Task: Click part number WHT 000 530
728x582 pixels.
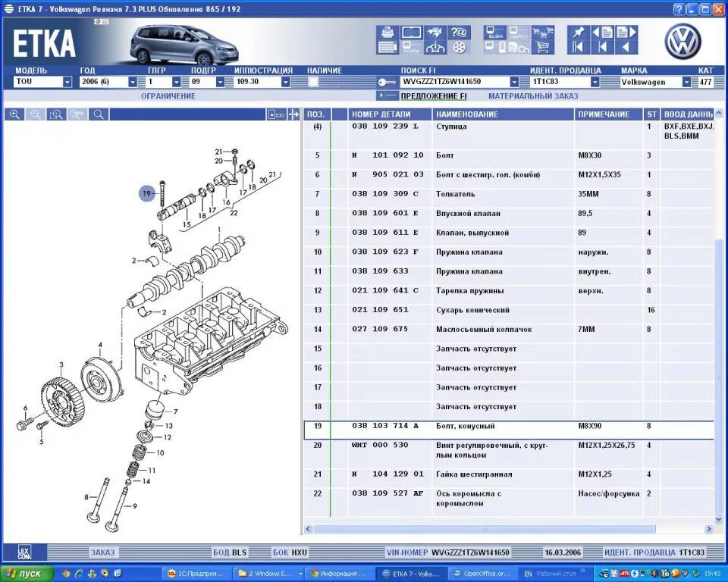Action: [380, 445]
